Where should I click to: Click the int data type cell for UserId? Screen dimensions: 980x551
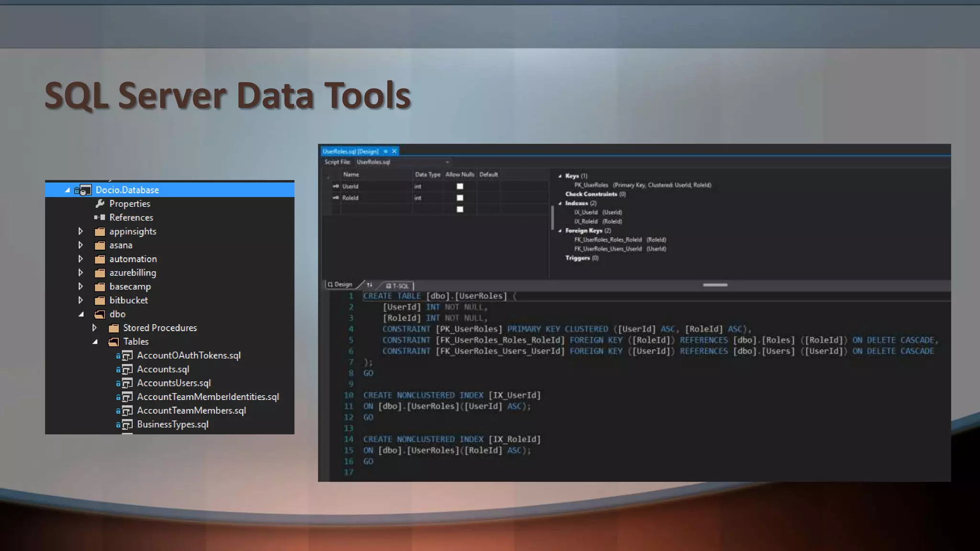tap(428, 187)
